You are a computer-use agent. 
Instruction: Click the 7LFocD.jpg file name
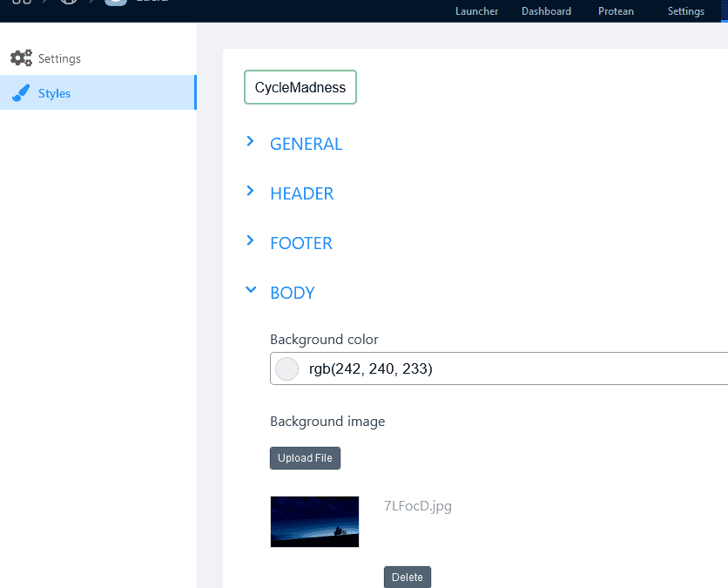[x=418, y=506]
